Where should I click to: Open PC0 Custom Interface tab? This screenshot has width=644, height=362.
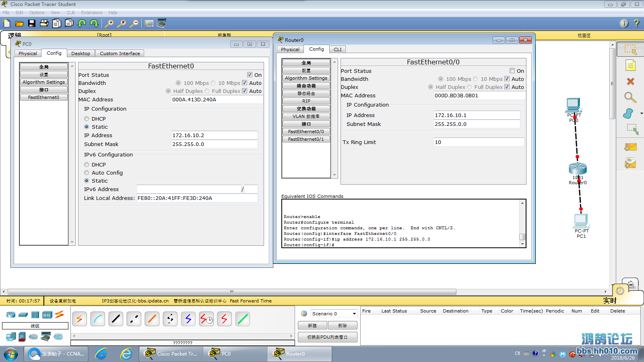pyautogui.click(x=120, y=53)
